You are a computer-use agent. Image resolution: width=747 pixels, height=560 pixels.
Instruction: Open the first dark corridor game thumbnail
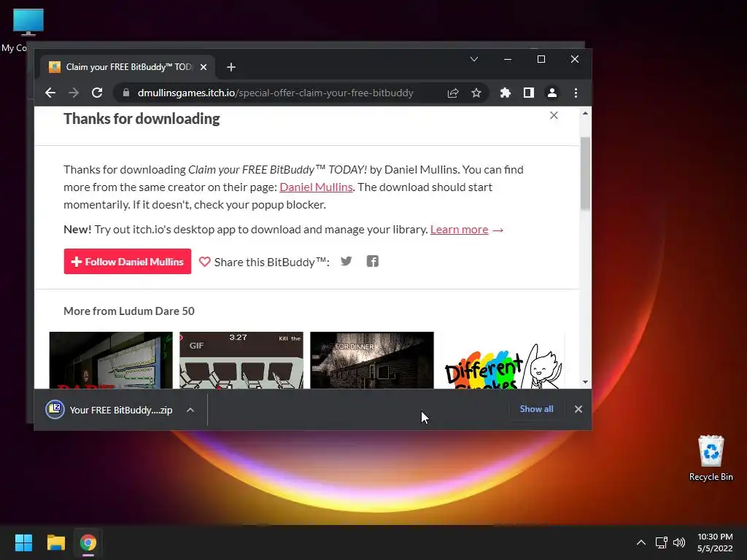coord(111,360)
